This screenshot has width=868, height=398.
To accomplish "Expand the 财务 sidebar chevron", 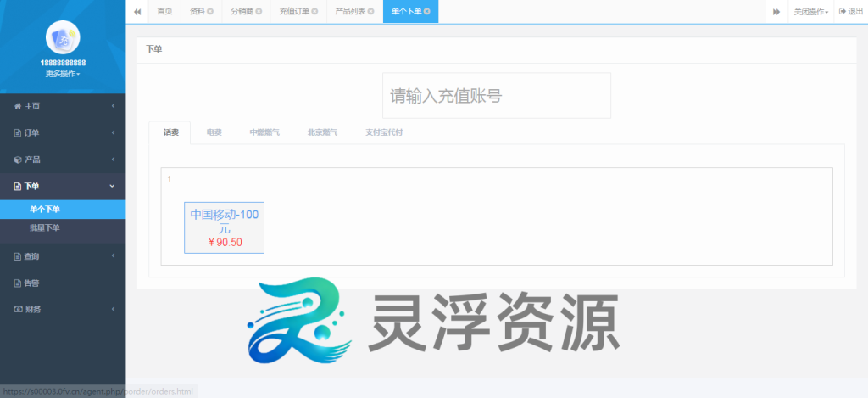I will click(x=113, y=309).
